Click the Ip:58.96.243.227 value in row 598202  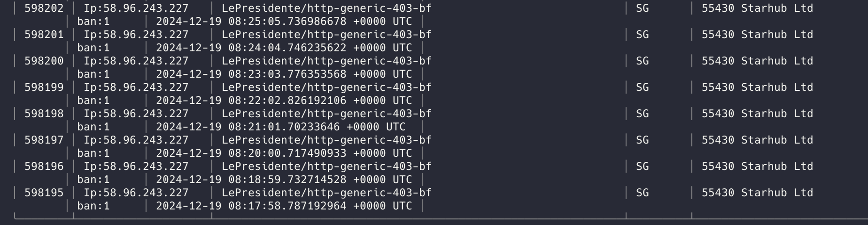click(136, 8)
